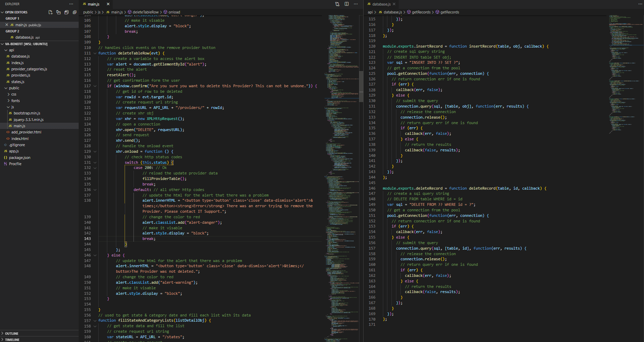644x342 pixels.
Task: Click the Heroku icon beside Procfile
Action: pos(6,164)
